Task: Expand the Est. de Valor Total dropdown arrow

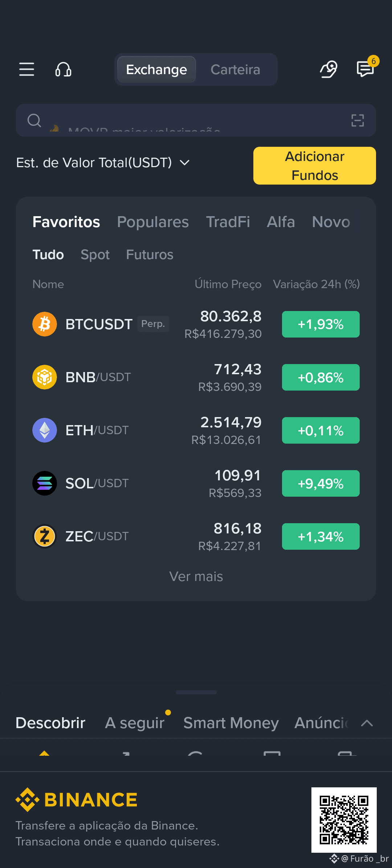Action: click(x=185, y=163)
